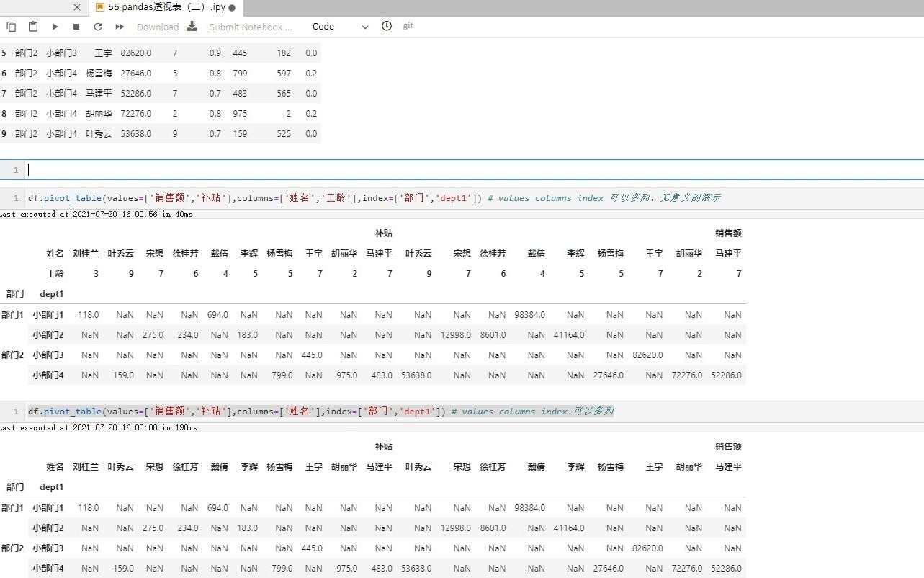Expand the Code selector chevron
924x578 pixels.
(365, 27)
